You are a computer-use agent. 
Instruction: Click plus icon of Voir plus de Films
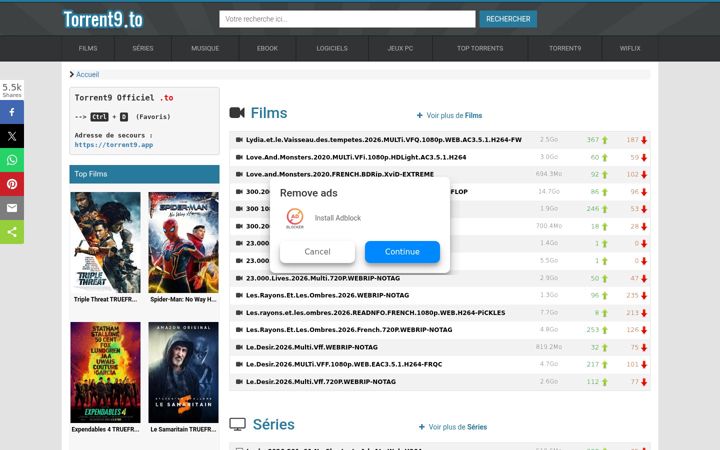click(419, 115)
